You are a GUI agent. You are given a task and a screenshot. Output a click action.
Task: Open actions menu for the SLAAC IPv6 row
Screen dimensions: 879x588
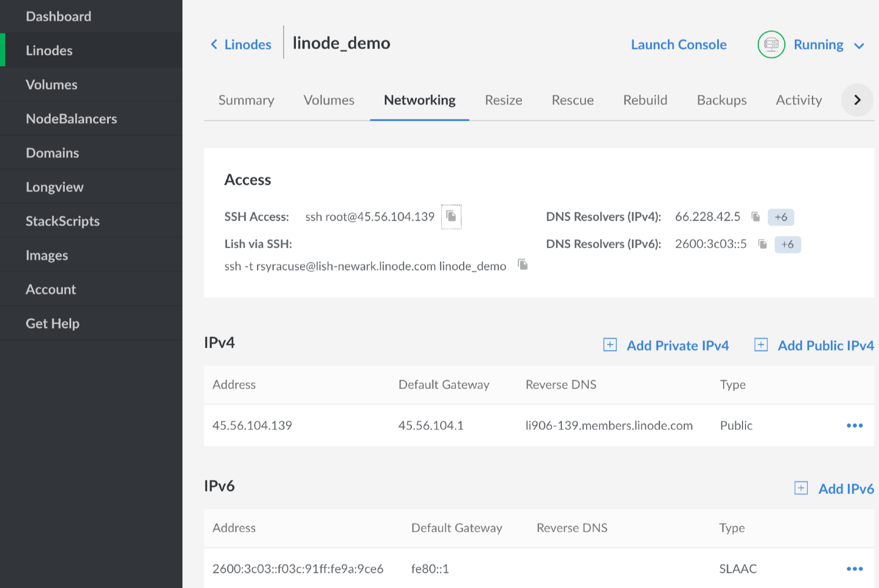[x=854, y=569]
